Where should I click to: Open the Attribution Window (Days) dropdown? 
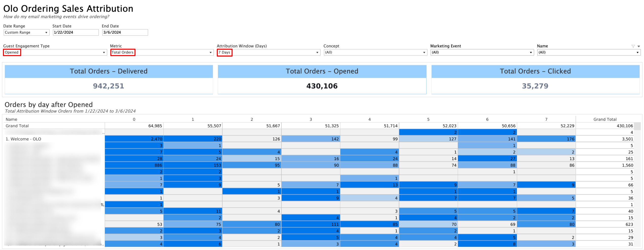tap(269, 52)
